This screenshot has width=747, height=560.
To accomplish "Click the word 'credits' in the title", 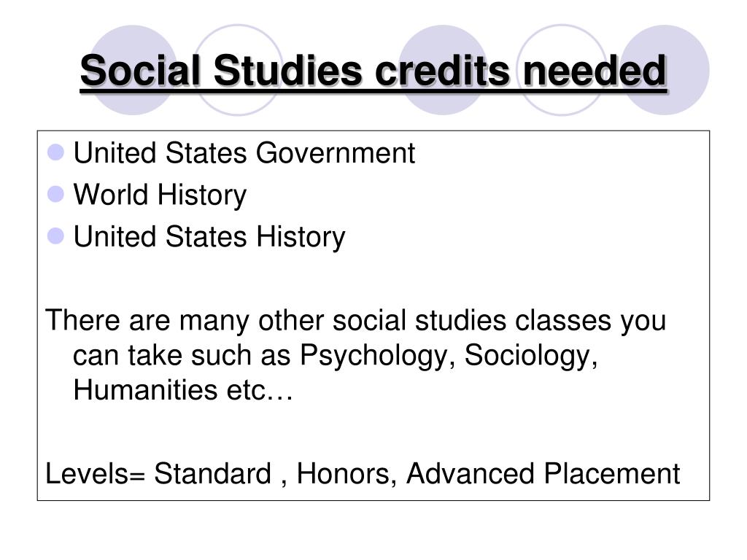I will click(x=442, y=71).
